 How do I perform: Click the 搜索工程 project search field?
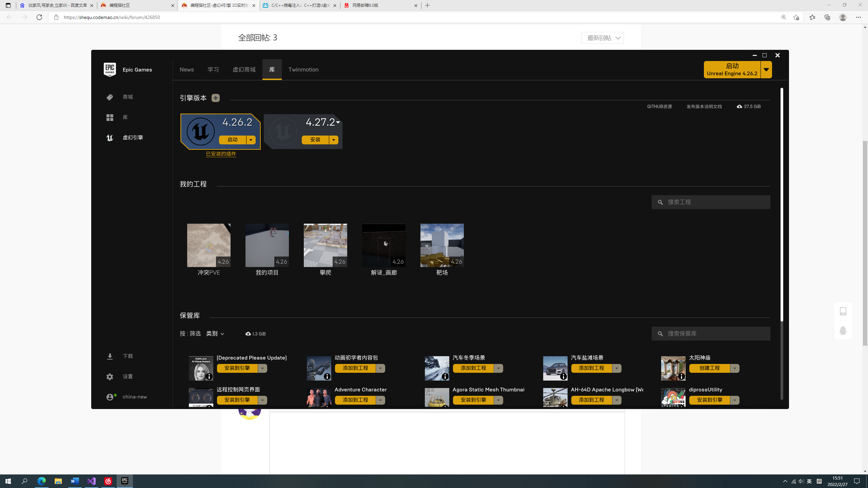[x=711, y=202]
